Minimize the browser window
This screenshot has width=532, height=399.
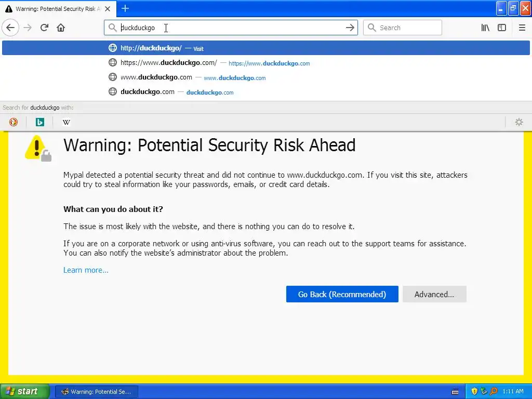(501, 8)
